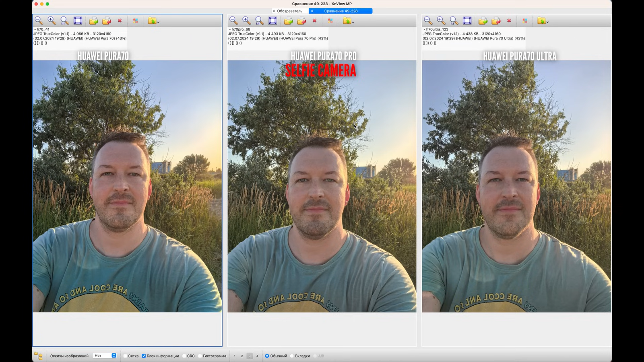Select the Huawei Pura70 Ultra selfie image
The image size is (644, 362).
pyautogui.click(x=516, y=186)
